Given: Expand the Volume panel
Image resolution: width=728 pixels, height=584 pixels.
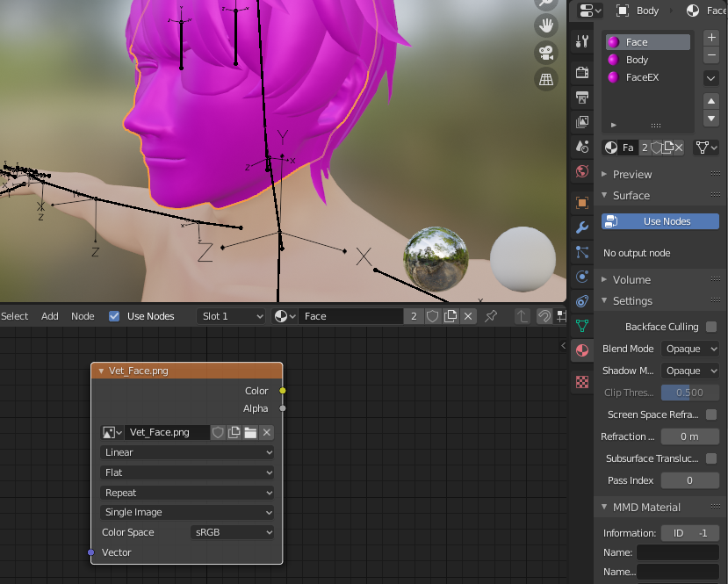Looking at the screenshot, I should point(604,279).
